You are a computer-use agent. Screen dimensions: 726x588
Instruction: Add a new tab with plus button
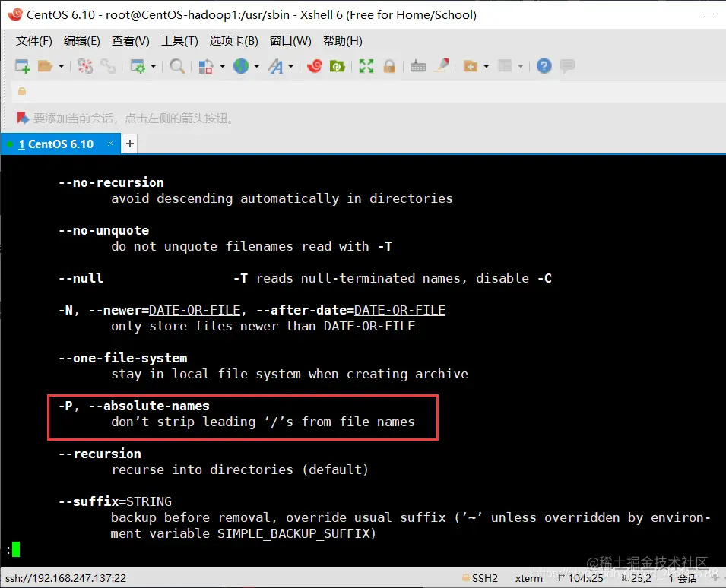(130, 144)
